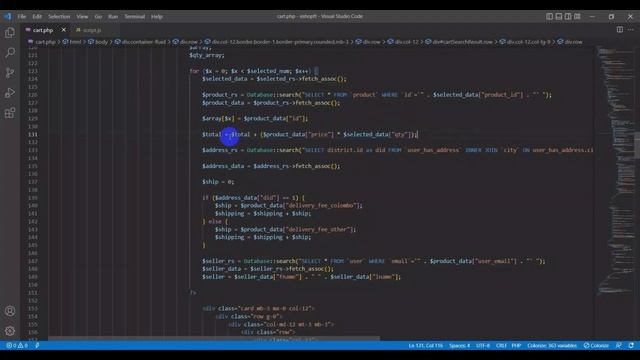Place cursor on '$qty_array;' line
640x360 pixels.
point(207,55)
